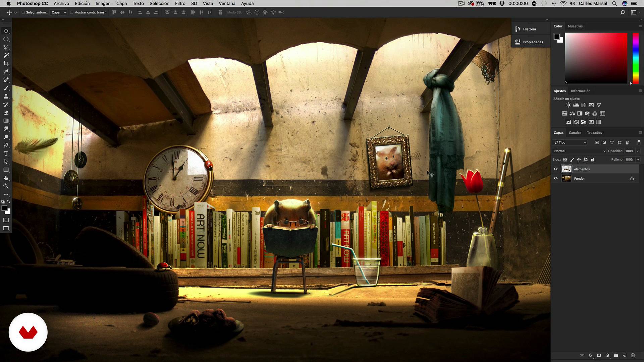Open the Ajustes panel options menu
This screenshot has height=362, width=644.
click(640, 90)
